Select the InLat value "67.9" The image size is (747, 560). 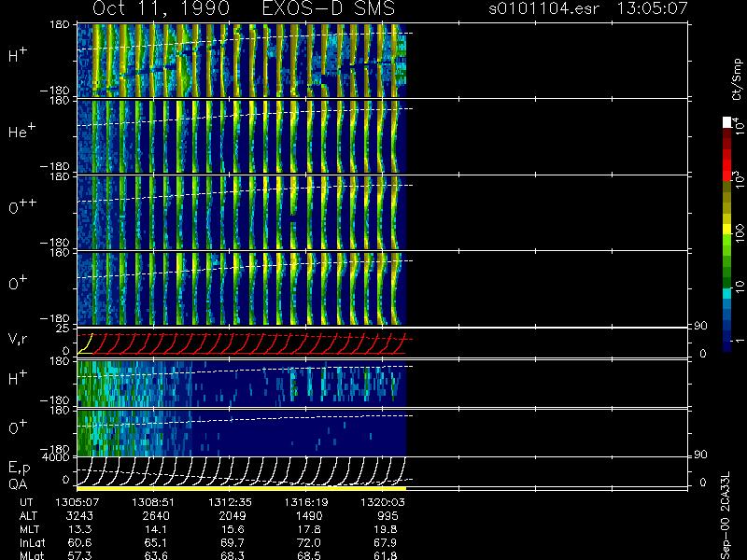[385, 543]
